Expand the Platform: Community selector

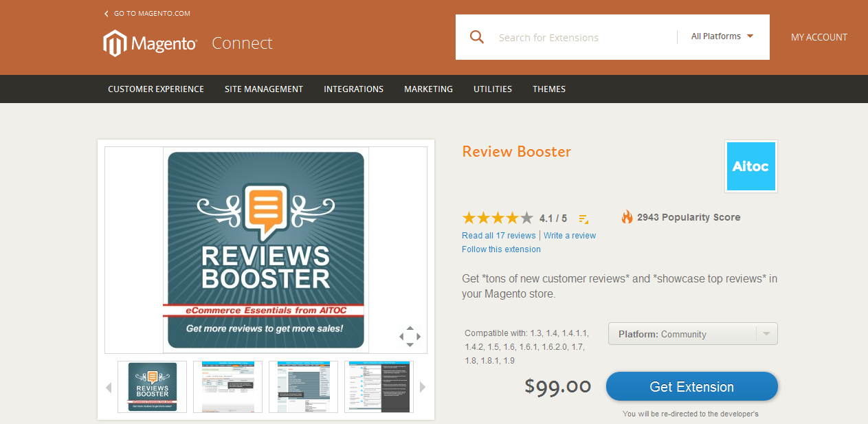click(693, 334)
